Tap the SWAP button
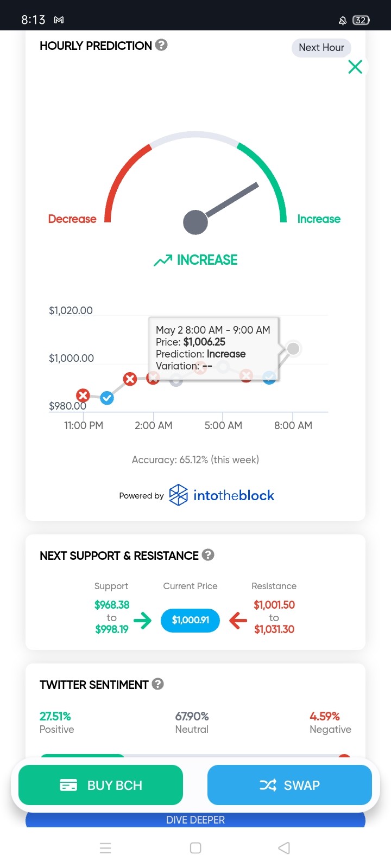 [289, 785]
